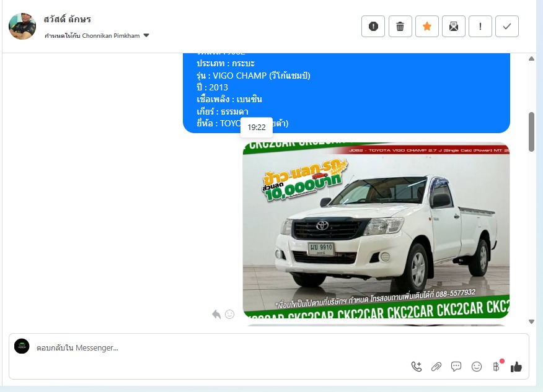Open payment request baht icon
Image resolution: width=543 pixels, height=392 pixels.
click(x=497, y=367)
